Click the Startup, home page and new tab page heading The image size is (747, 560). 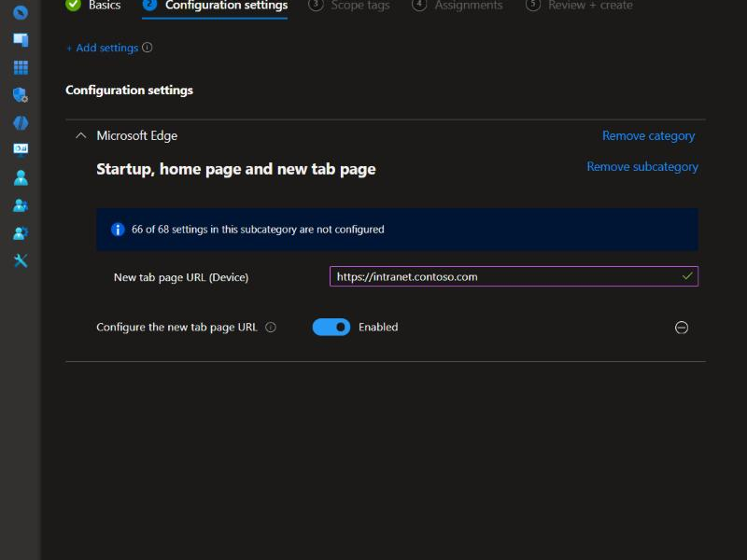236,169
